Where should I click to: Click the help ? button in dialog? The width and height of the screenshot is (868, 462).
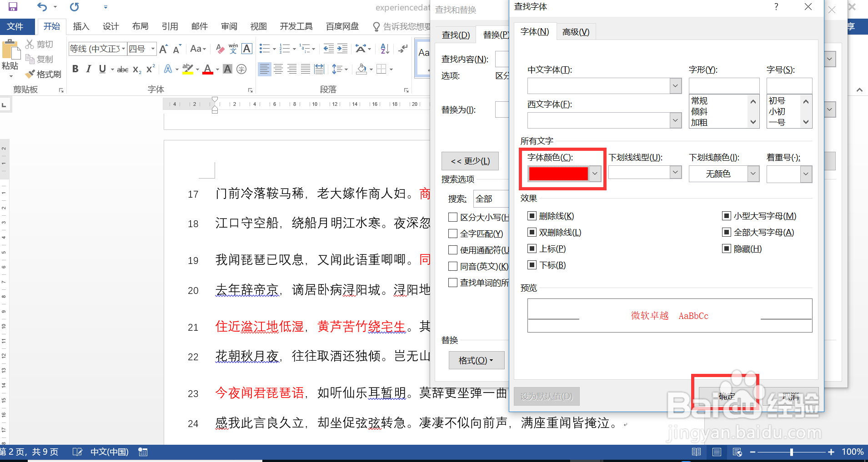(776, 7)
